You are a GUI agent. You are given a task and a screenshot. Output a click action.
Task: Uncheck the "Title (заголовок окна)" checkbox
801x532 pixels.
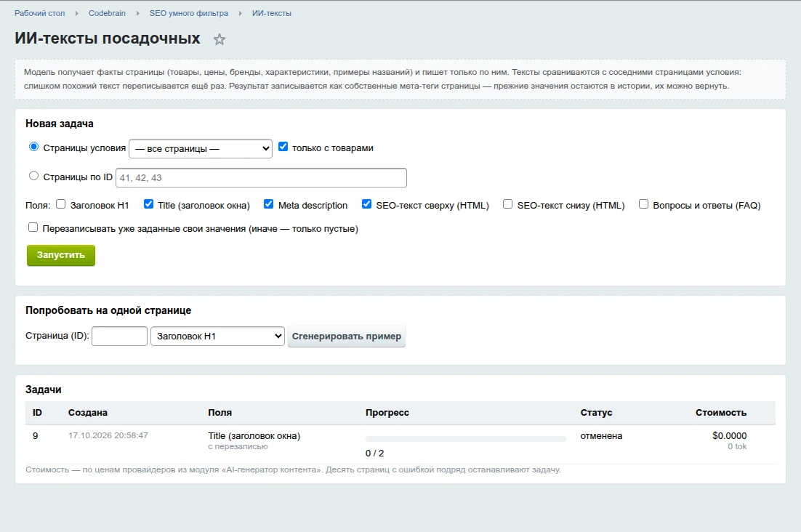coord(149,204)
